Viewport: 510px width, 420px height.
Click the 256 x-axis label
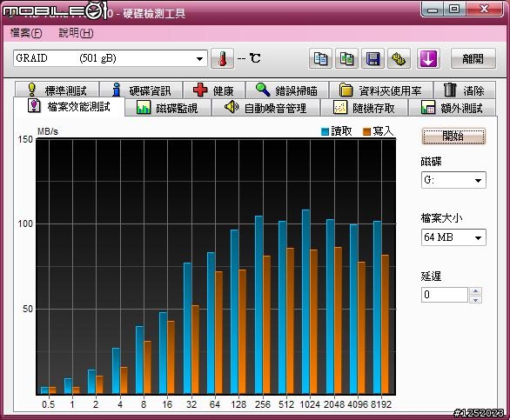click(x=263, y=404)
